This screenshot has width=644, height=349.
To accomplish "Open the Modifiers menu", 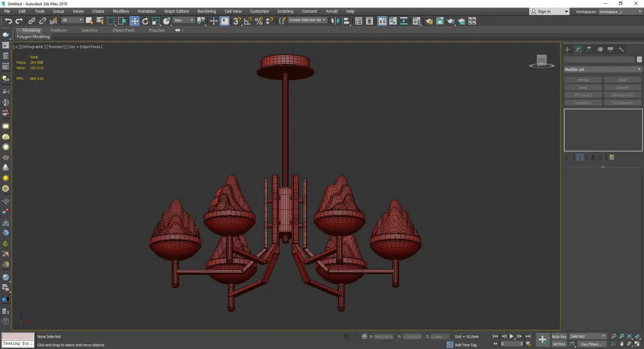I will pyautogui.click(x=121, y=11).
